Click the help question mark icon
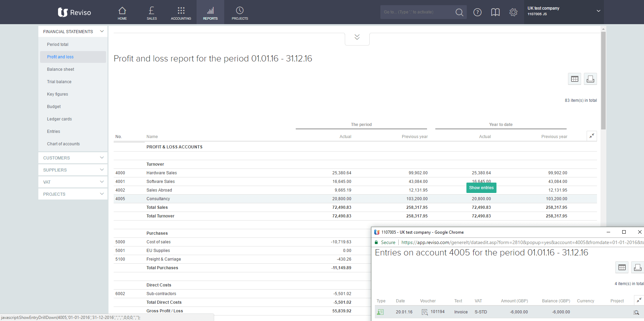The height and width of the screenshot is (321, 644). coord(477,12)
